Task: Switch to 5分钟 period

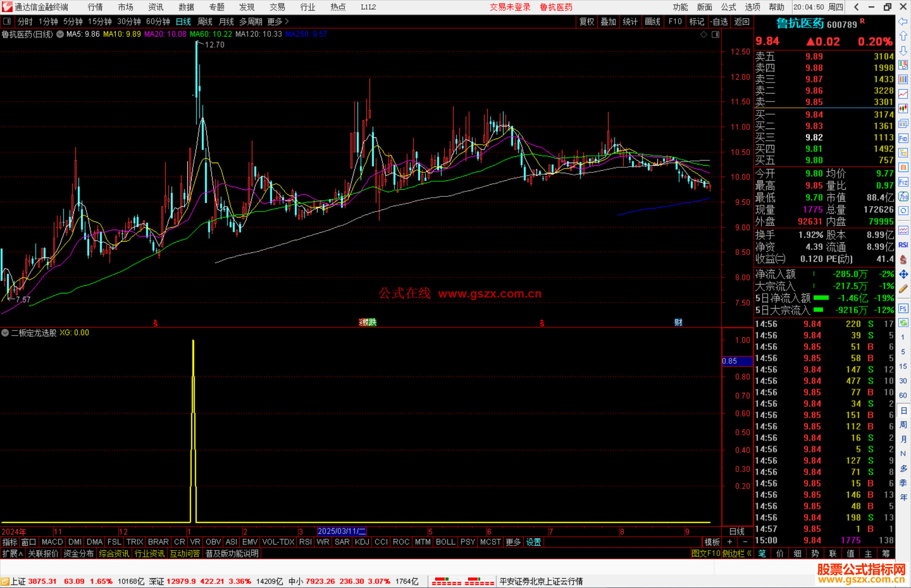Action: tap(73, 21)
